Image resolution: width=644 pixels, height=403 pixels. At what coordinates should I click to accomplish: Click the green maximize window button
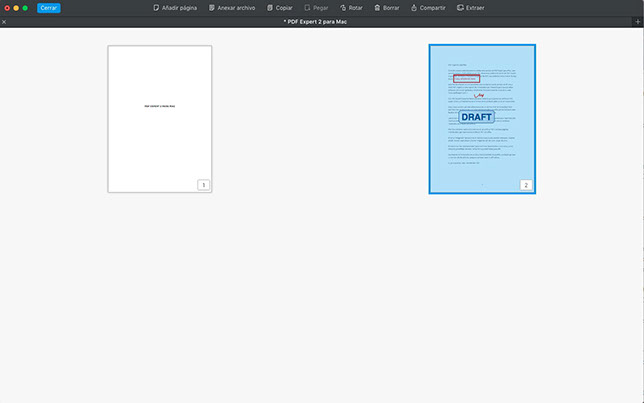(25, 8)
